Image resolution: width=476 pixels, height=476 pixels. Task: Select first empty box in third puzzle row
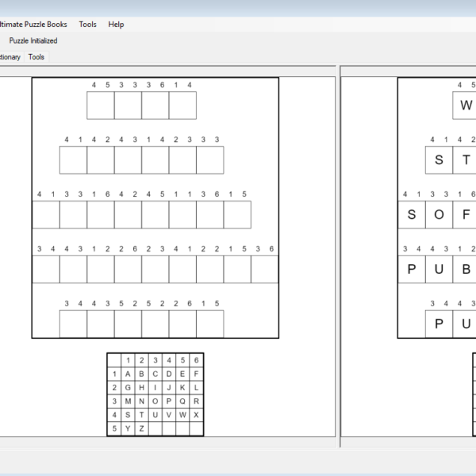[x=46, y=214]
